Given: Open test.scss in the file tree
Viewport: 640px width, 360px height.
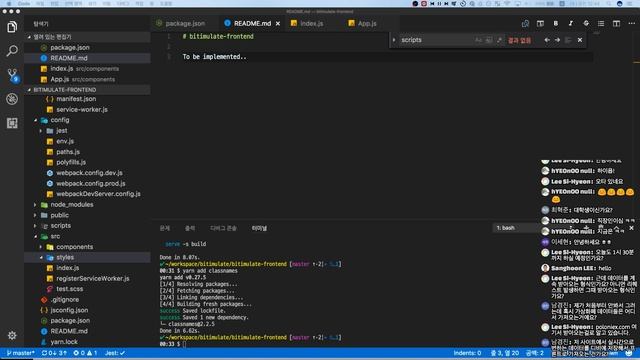Looking at the screenshot, I should click(x=69, y=289).
